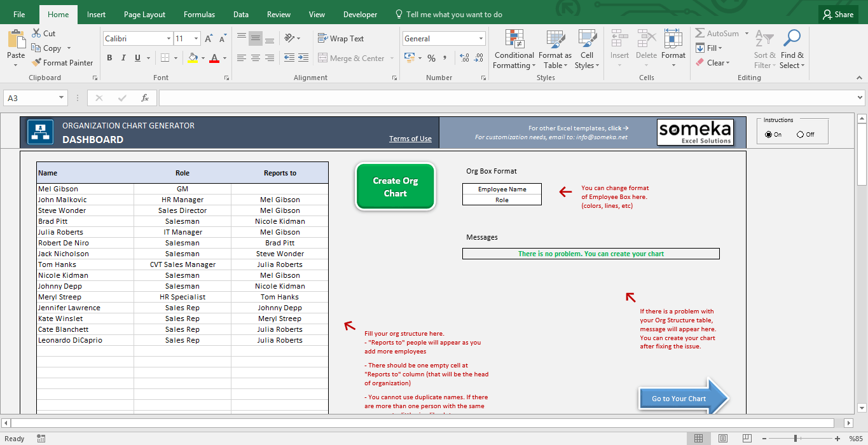Open Conditional Formatting options
The width and height of the screenshot is (868, 445).
[x=514, y=50]
